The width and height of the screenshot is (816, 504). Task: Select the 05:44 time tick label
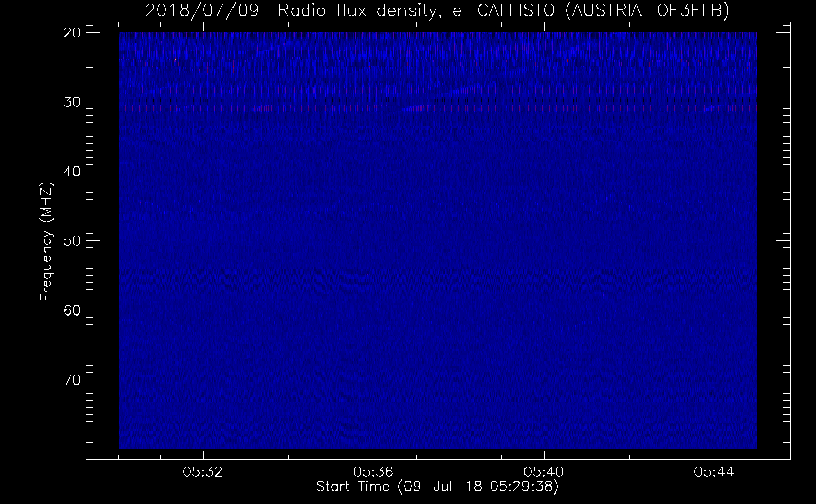[x=715, y=472]
